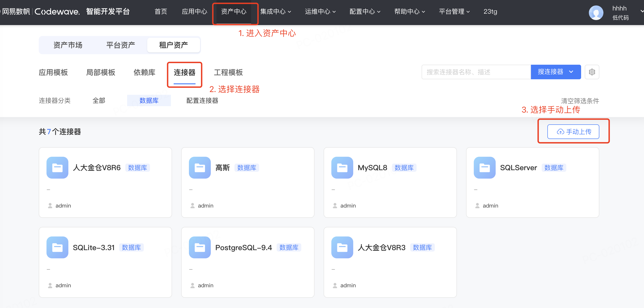Image resolution: width=644 pixels, height=308 pixels.
Task: Open the 人大金仓V8R3 connector card title
Action: pyautogui.click(x=381, y=247)
